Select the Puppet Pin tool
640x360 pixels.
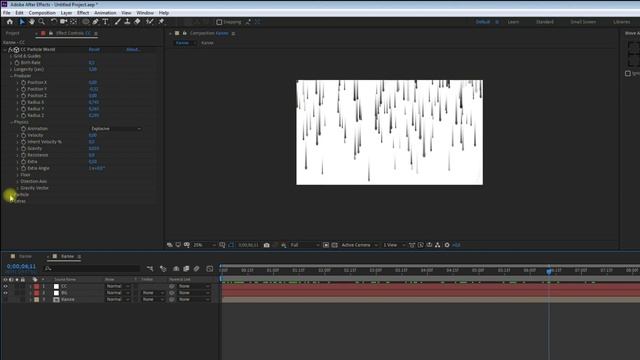point(161,22)
